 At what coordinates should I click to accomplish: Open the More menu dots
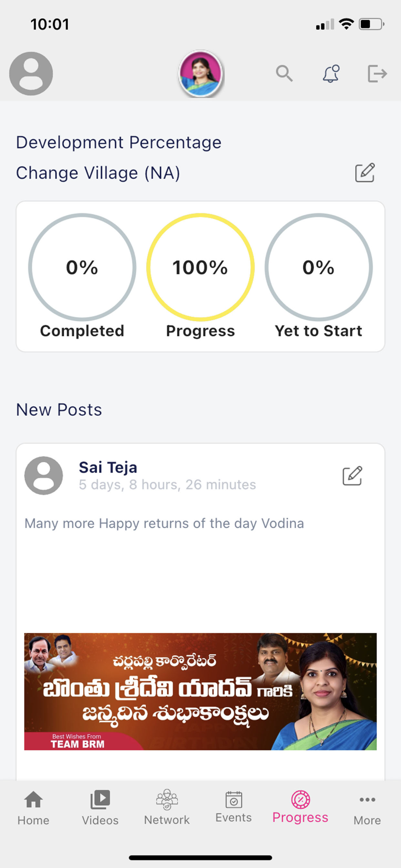pyautogui.click(x=367, y=799)
